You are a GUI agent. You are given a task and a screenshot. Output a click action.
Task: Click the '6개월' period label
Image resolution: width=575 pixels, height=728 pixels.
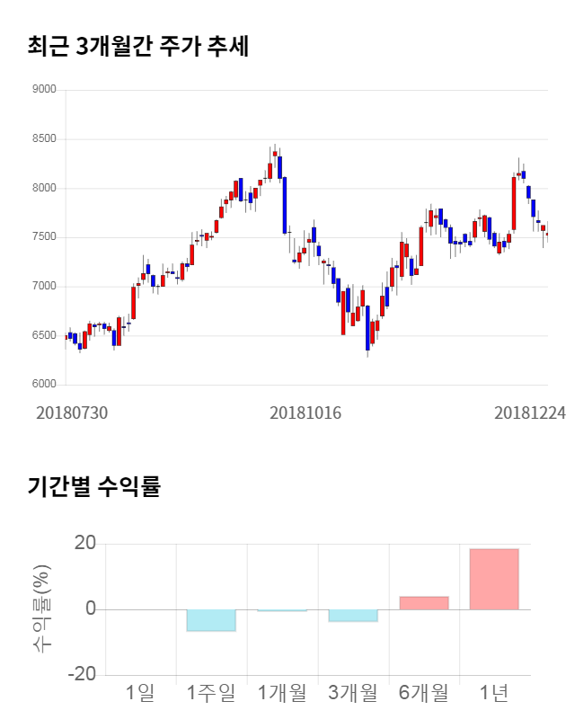click(423, 693)
